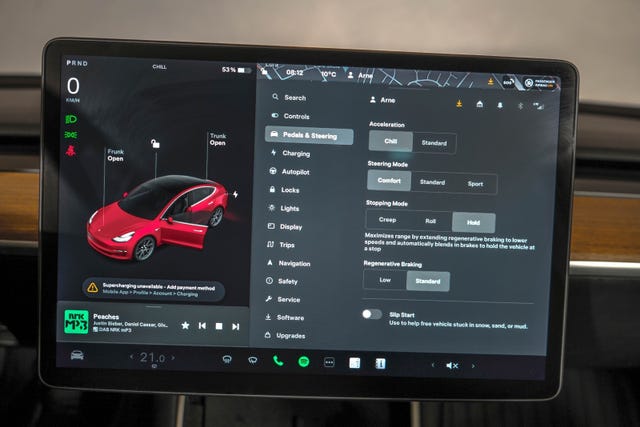Decrease cabin temperature with left arrow

(x=131, y=357)
